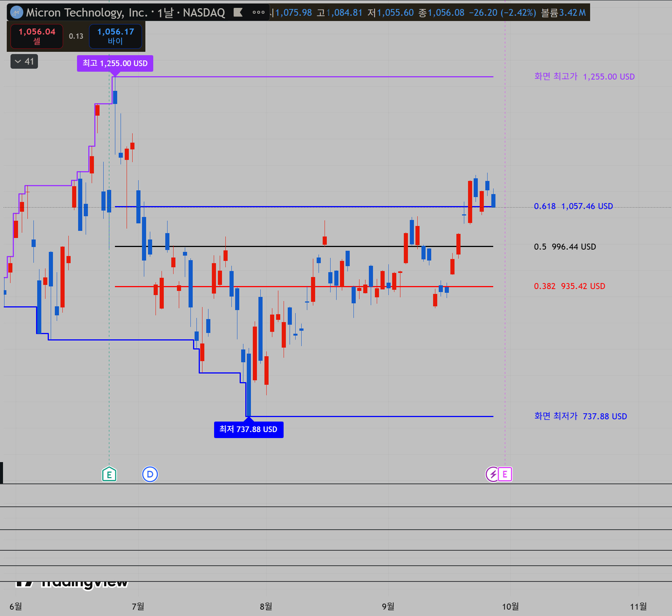
Task: Click the 화면 최저가 737.88 USD text
Action: [x=581, y=416]
